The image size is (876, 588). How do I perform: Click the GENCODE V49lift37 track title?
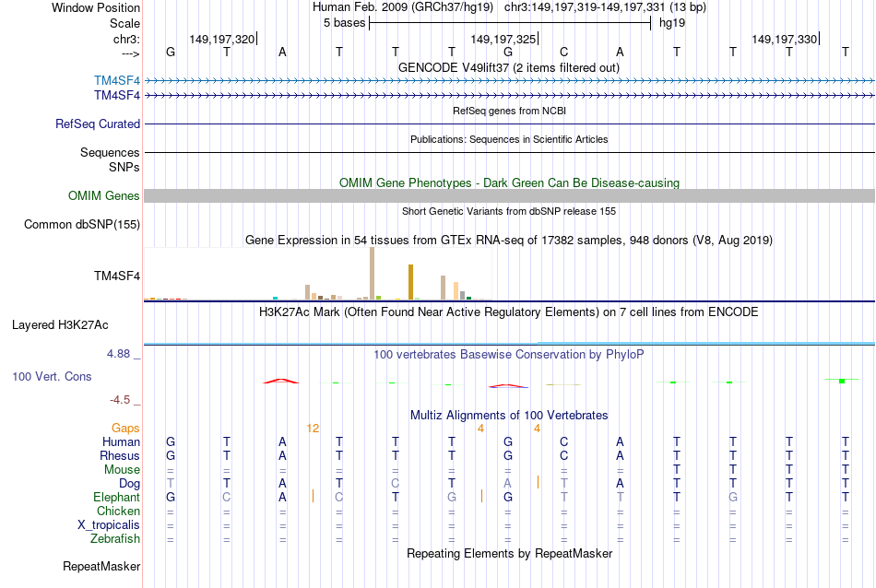[x=509, y=67]
